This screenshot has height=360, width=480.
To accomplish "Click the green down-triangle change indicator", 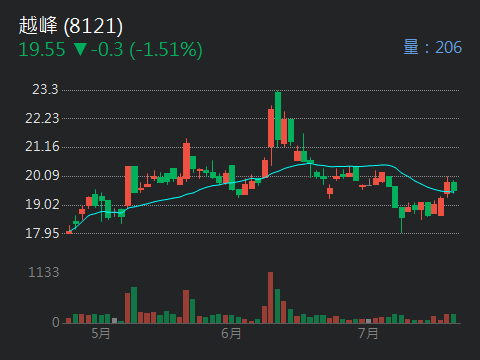I will (x=80, y=49).
